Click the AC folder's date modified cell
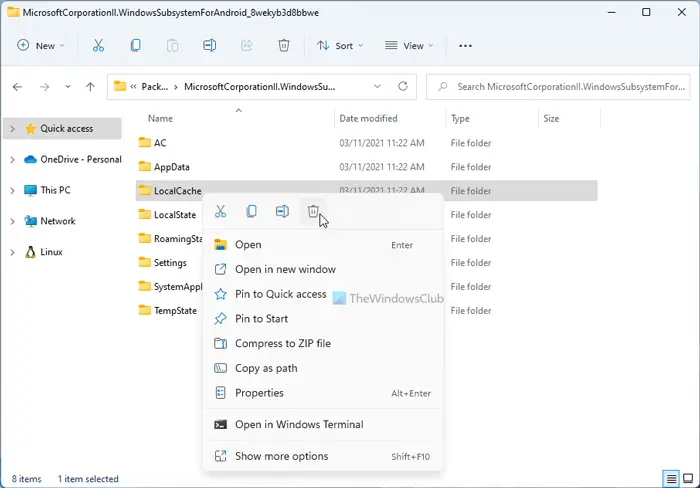The image size is (700, 488). [x=382, y=143]
